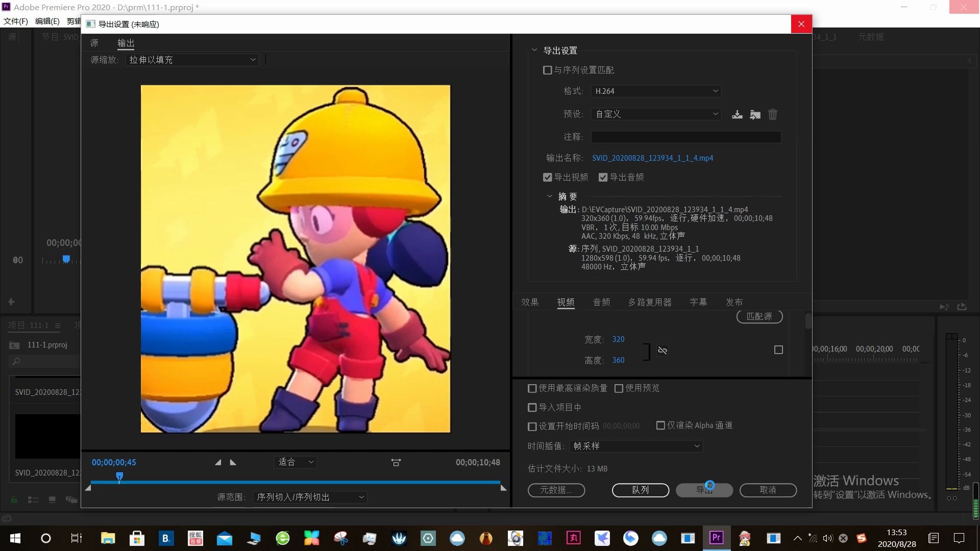Show hidden system tray icons
The image size is (980, 551).
click(797, 538)
